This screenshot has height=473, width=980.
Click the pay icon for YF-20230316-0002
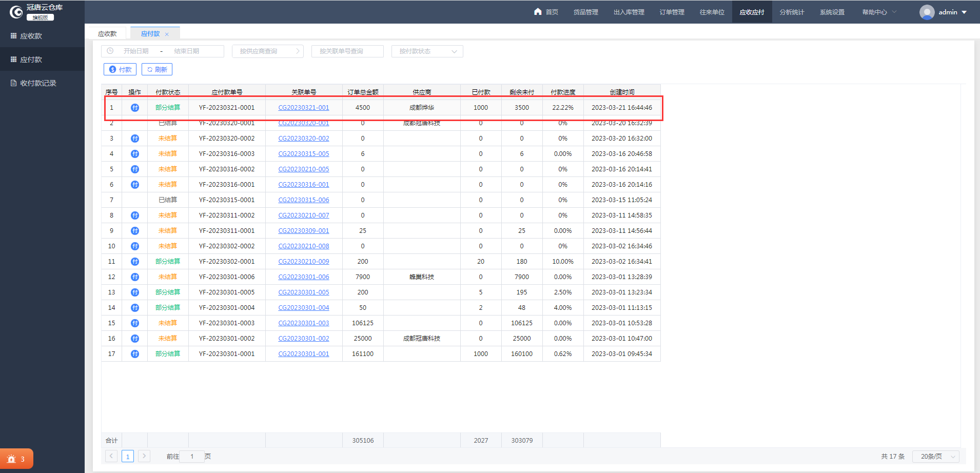135,169
